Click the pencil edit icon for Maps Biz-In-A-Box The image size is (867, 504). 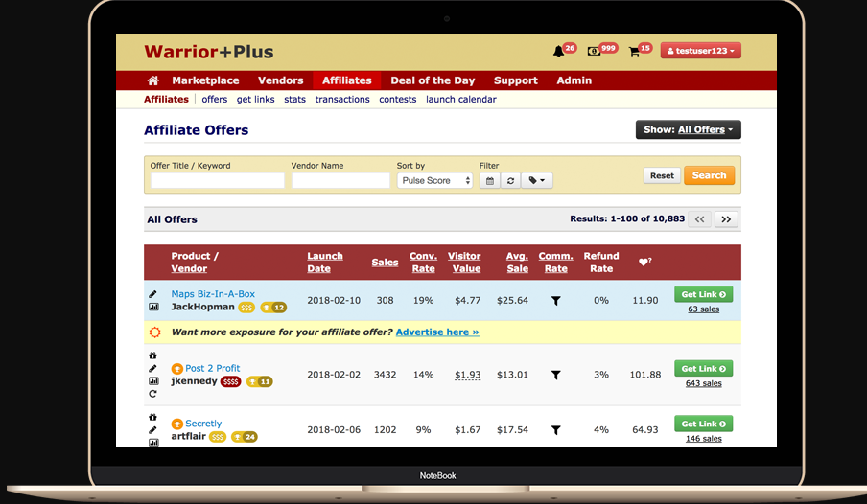pyautogui.click(x=153, y=294)
